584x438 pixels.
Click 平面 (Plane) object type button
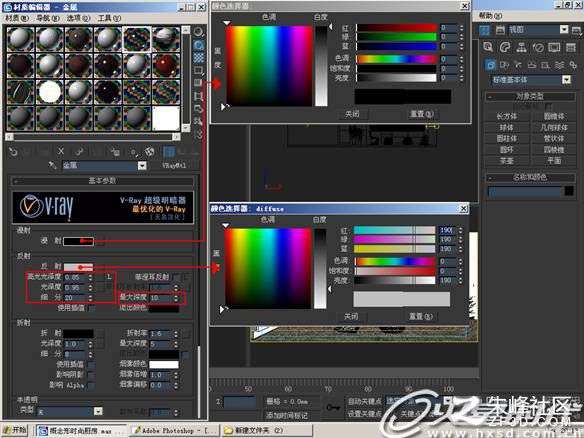click(554, 161)
